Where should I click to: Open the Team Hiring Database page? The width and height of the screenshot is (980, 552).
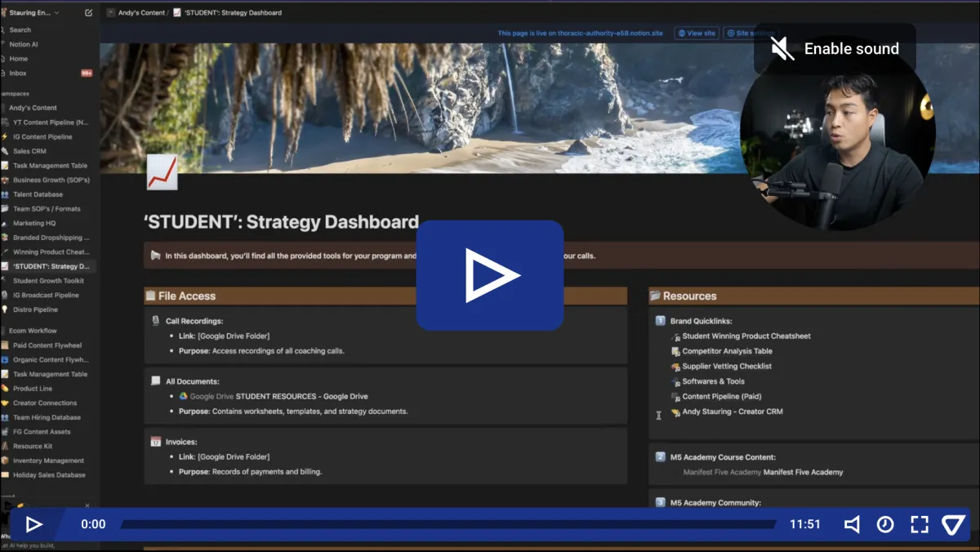coord(47,417)
